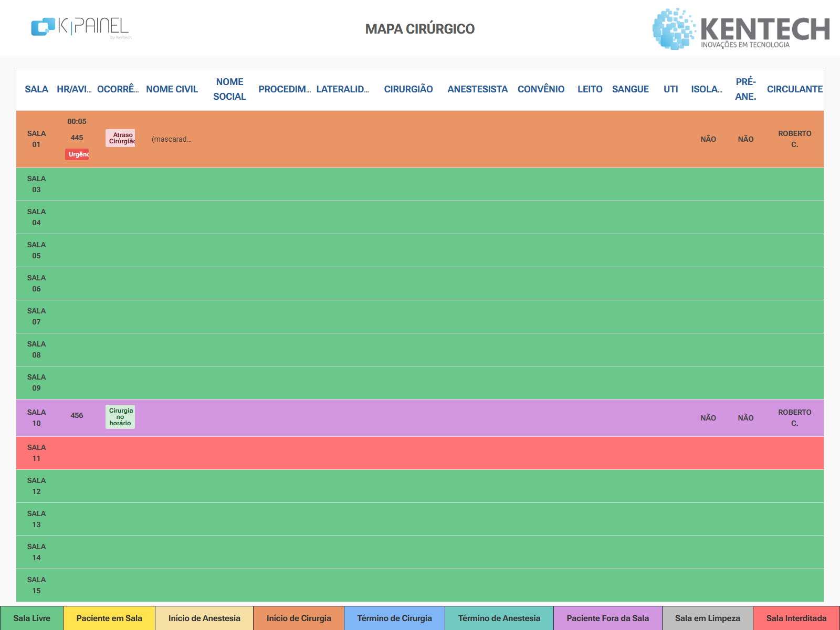
Task: Select the SALA column header
Action: [36, 89]
